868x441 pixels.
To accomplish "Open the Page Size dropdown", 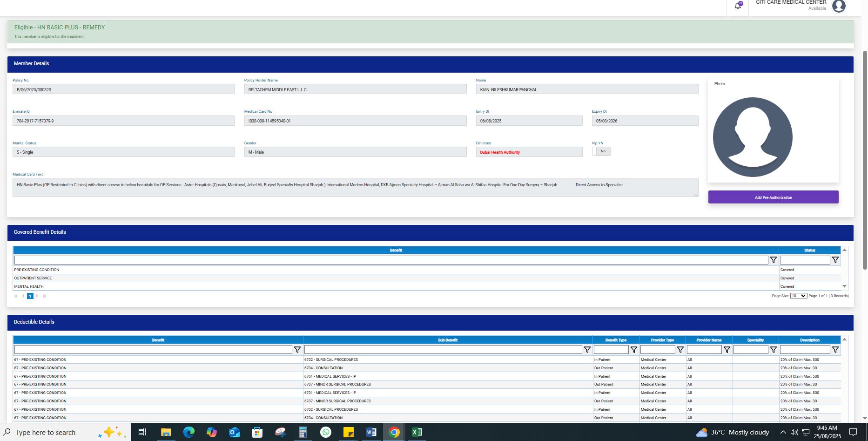I will [798, 296].
